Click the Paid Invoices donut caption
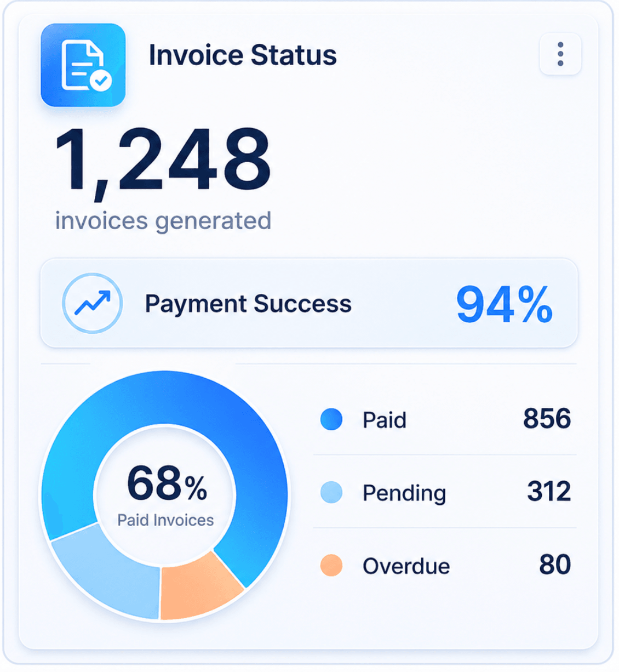619x672 pixels. click(165, 520)
